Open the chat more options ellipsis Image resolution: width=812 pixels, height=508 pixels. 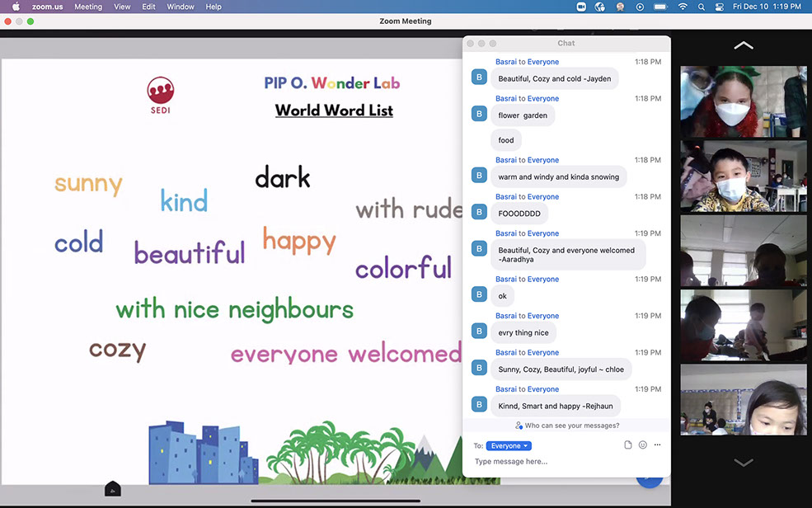pyautogui.click(x=657, y=445)
